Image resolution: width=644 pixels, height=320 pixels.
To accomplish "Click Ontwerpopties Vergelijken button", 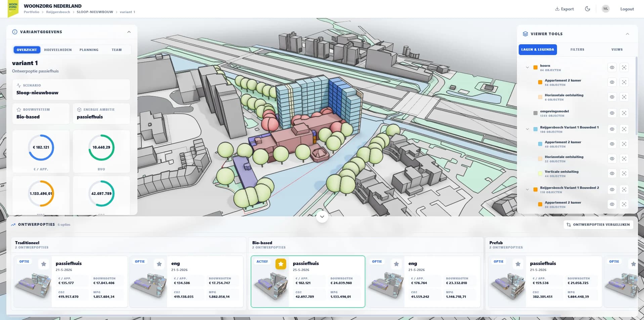I will (x=598, y=225).
